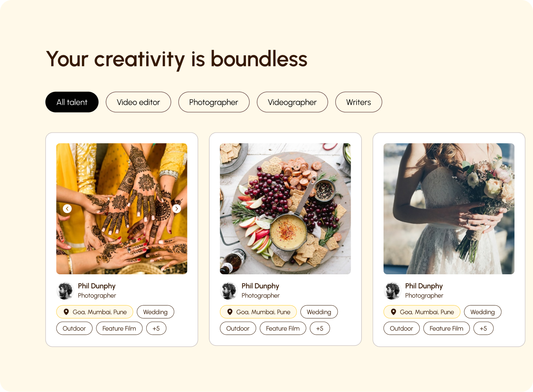
Task: Click Wedding tag on the first card
Action: coord(155,312)
